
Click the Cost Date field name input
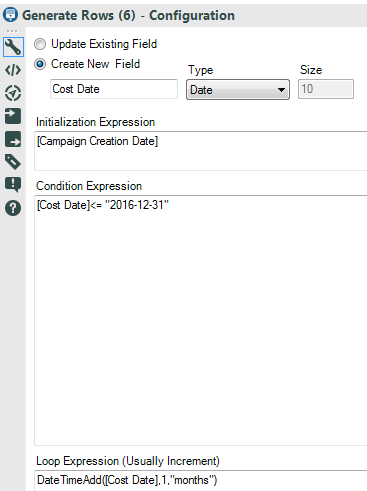[x=114, y=89]
